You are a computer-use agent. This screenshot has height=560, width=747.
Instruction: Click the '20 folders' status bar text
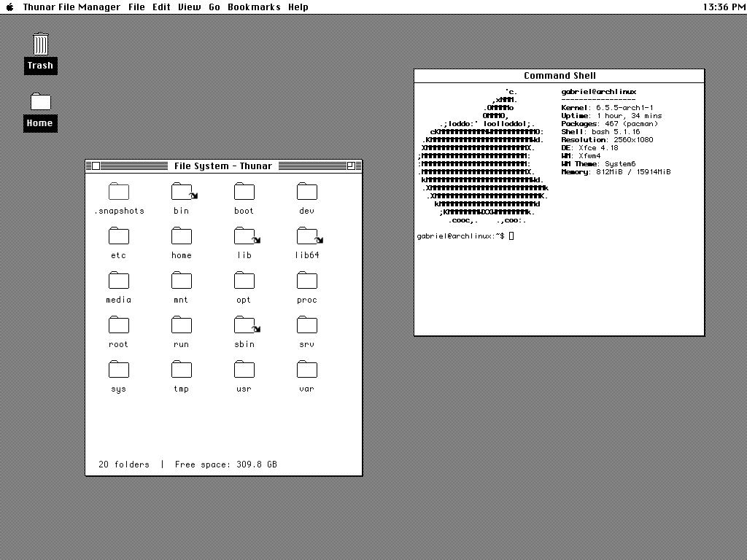(x=124, y=464)
